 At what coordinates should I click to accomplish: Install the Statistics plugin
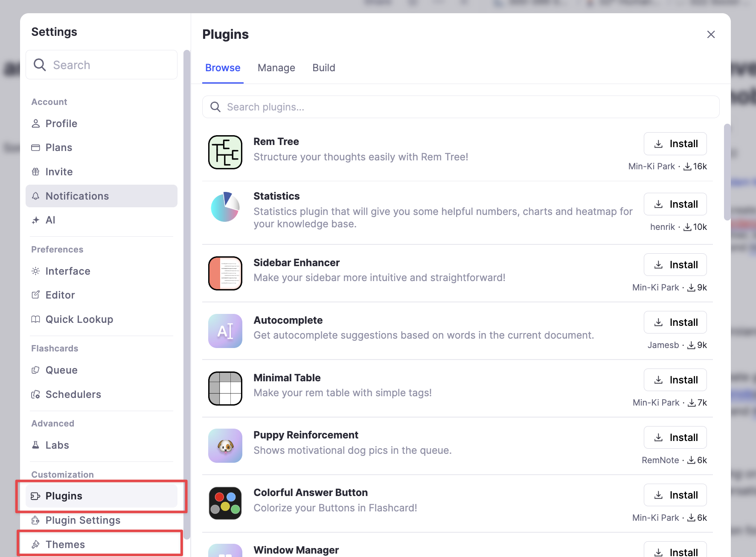coord(675,204)
